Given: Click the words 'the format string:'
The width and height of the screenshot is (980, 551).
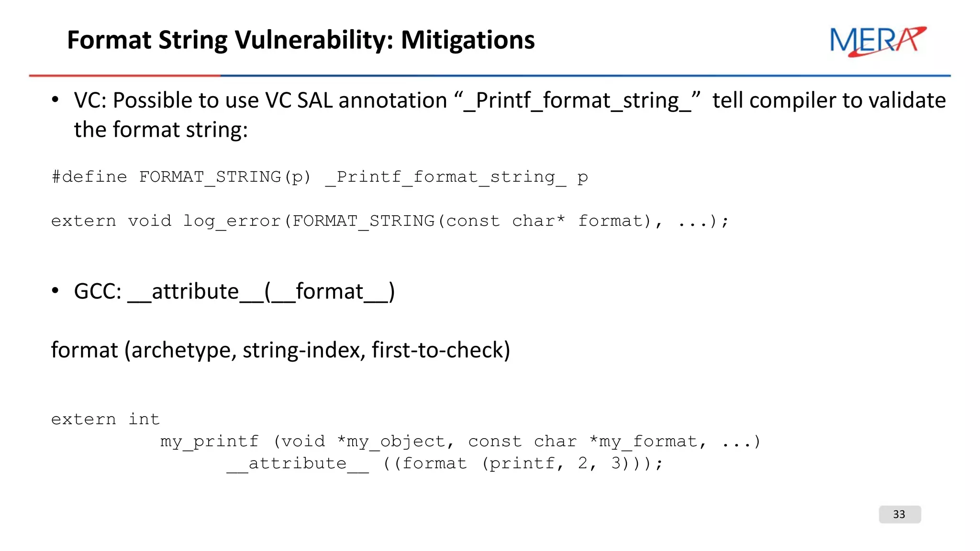Looking at the screenshot, I should [161, 130].
